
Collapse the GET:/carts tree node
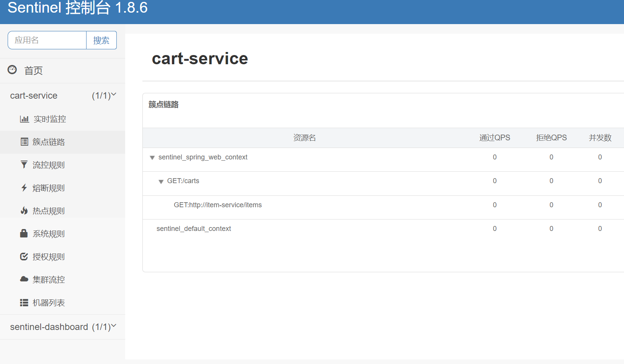click(x=161, y=182)
